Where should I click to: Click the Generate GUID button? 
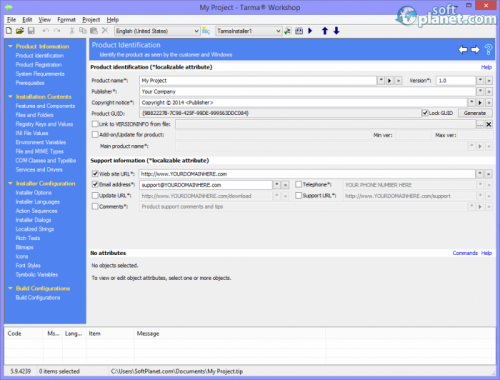click(x=475, y=113)
